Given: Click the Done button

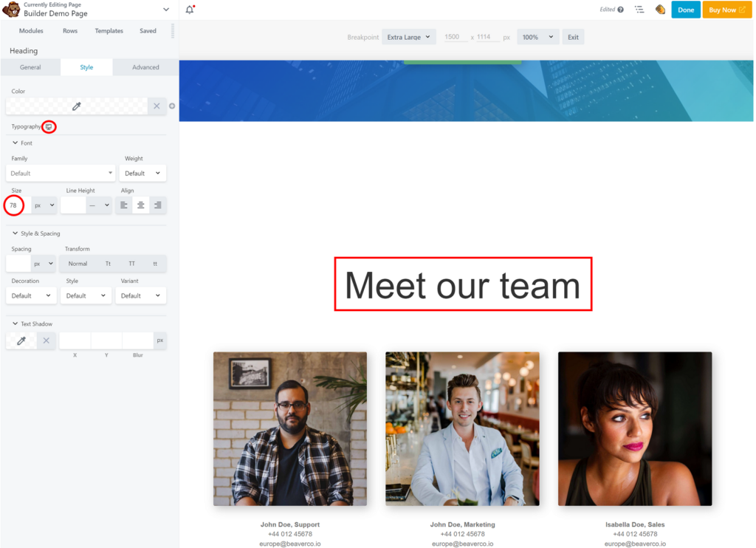Looking at the screenshot, I should click(x=686, y=10).
